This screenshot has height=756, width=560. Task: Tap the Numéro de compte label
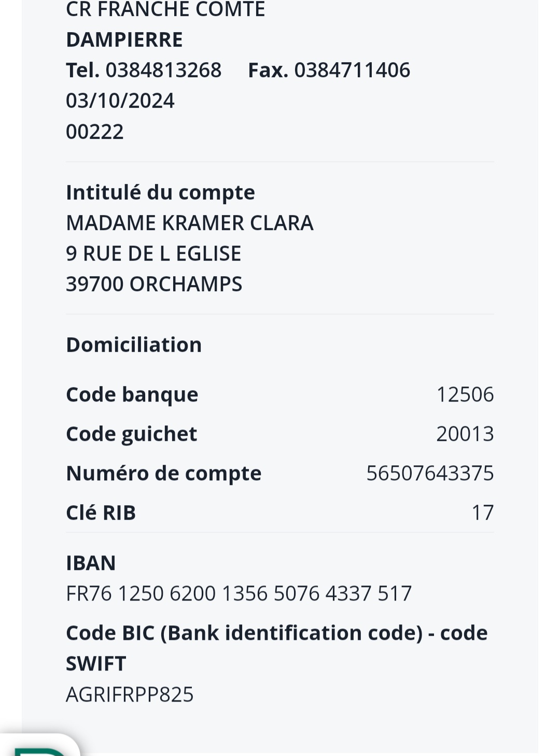pyautogui.click(x=164, y=473)
